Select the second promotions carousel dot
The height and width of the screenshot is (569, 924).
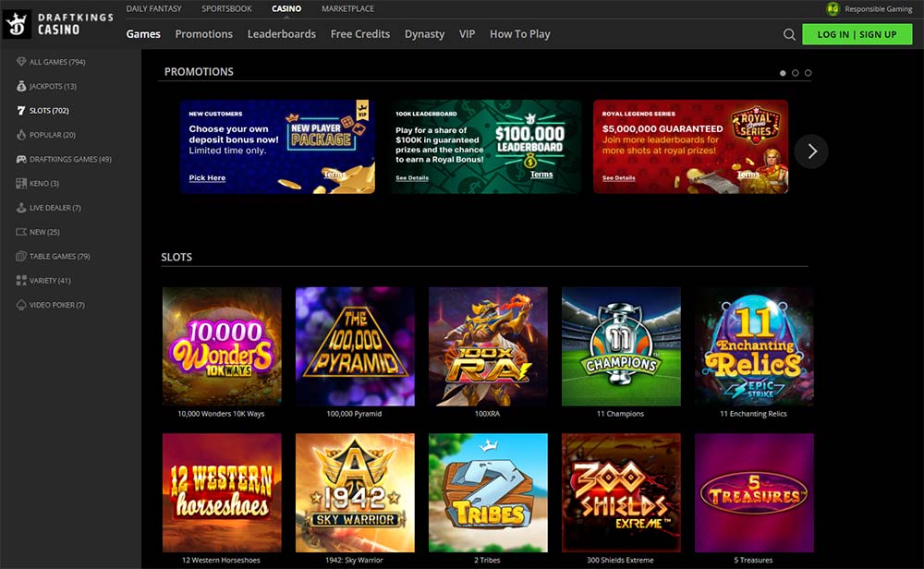796,73
